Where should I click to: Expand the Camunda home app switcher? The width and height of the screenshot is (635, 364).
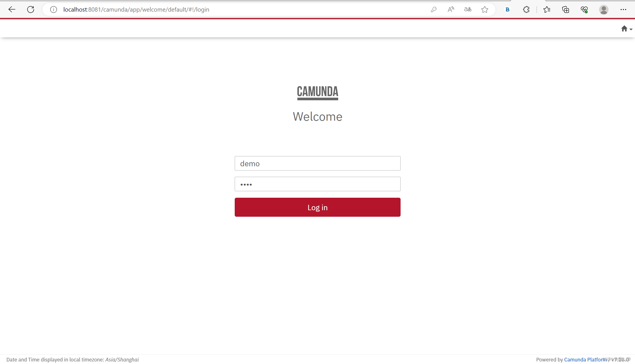tap(626, 29)
